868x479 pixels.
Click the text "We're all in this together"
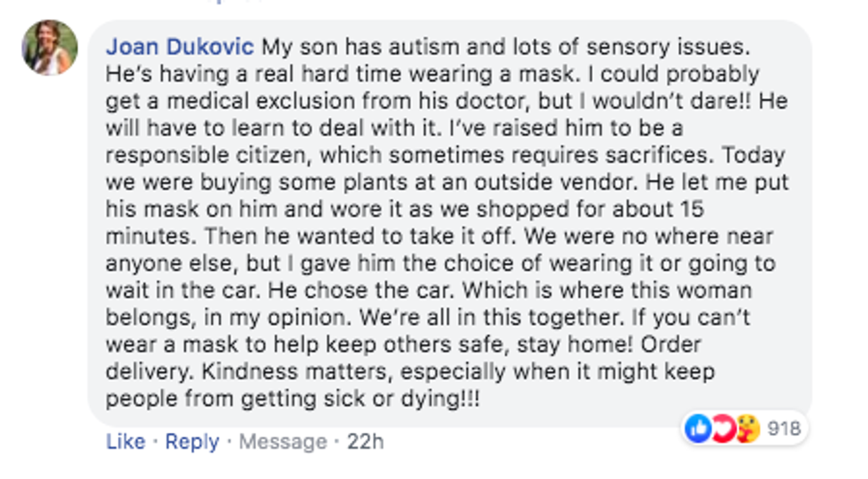coord(436,318)
